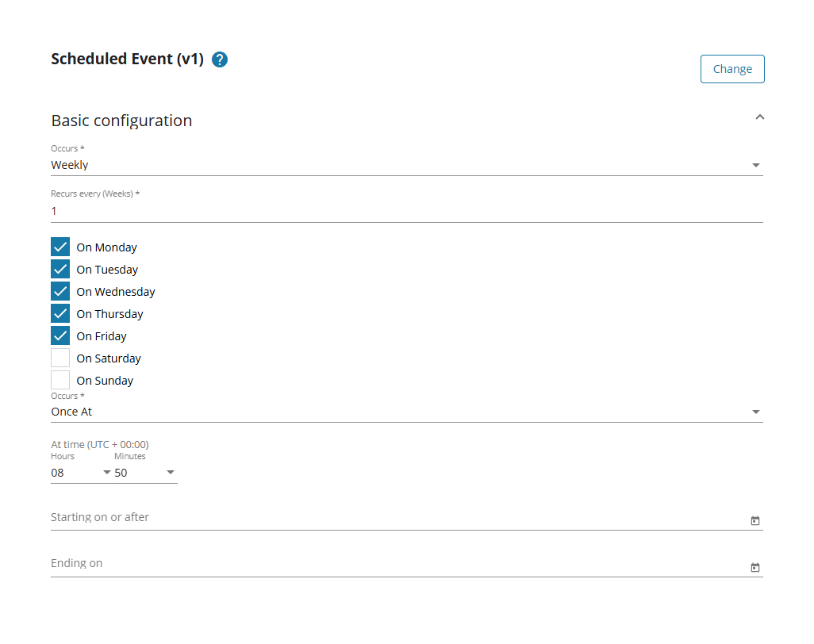Click the dropdown arrow next to Weekly
Viewport: 814px width, 644px height.
click(756, 164)
